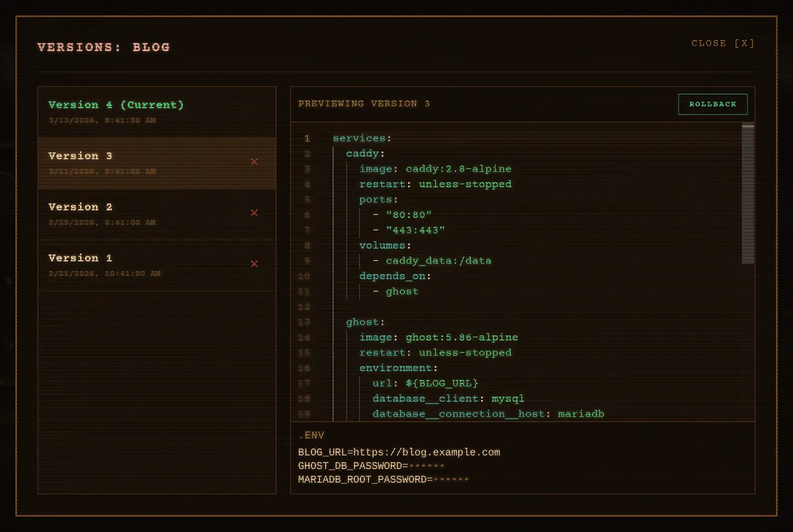Screen dimensions: 793x532
Task: Click the '2/25/2026, 6:41:00 AM' timestamp
Action: click(102, 222)
